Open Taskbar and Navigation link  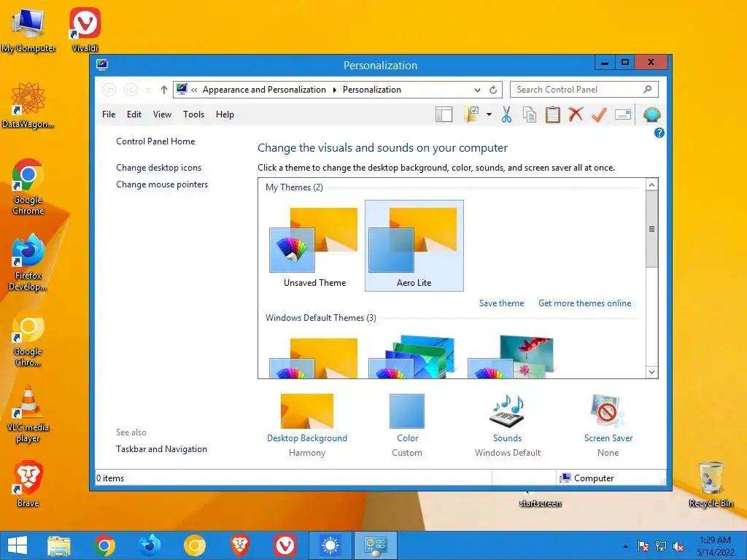coord(161,449)
